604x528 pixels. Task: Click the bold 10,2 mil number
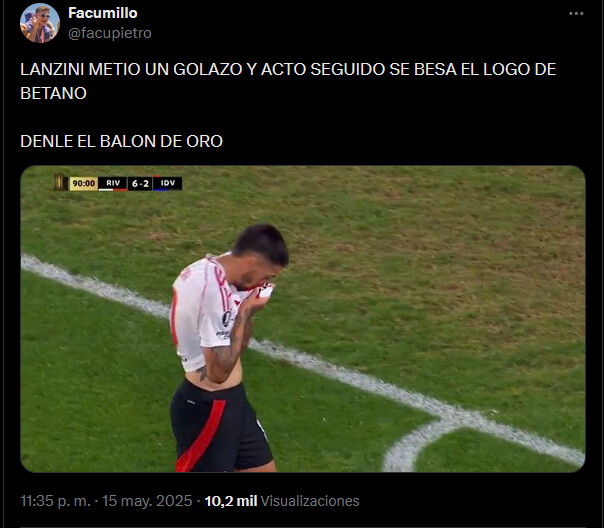[x=231, y=501]
